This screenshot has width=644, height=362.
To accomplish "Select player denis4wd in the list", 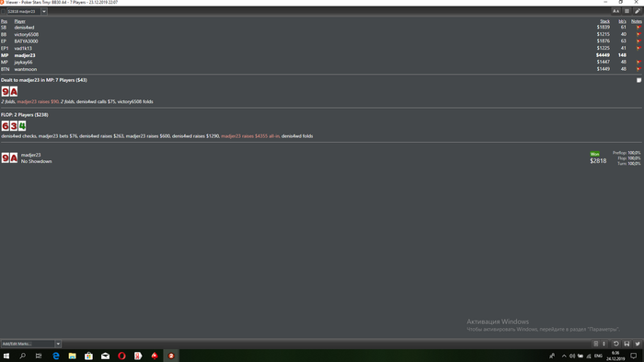I will click(x=24, y=28).
